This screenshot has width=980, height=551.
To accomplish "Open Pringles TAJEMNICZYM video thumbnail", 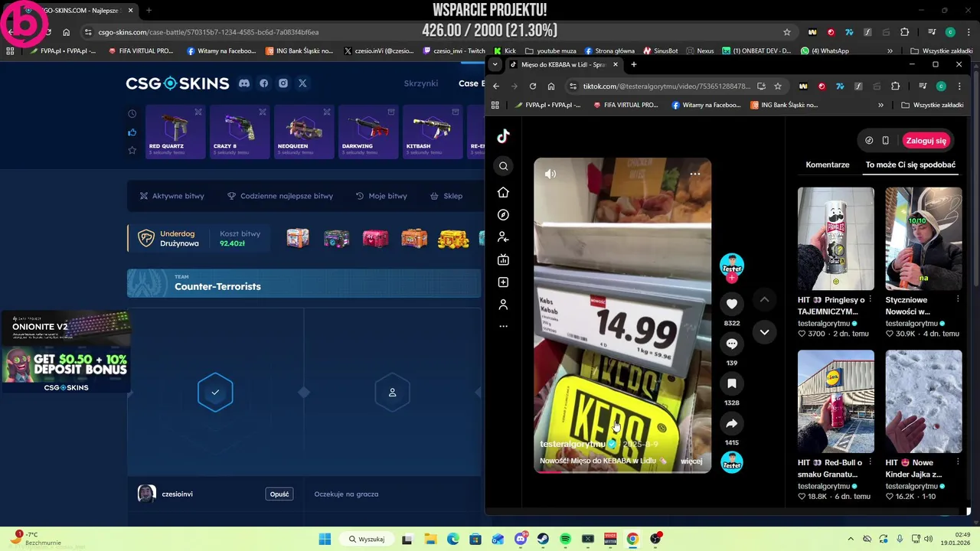I will 836,239.
